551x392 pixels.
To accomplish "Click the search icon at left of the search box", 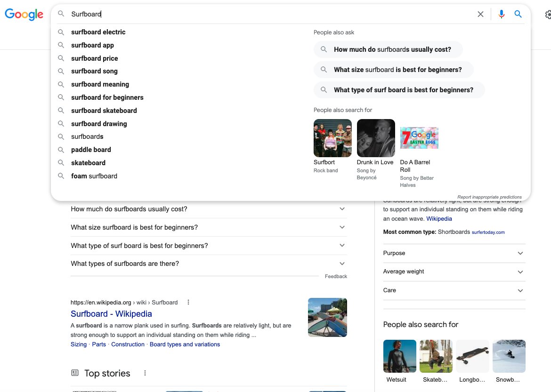I will 61,14.
